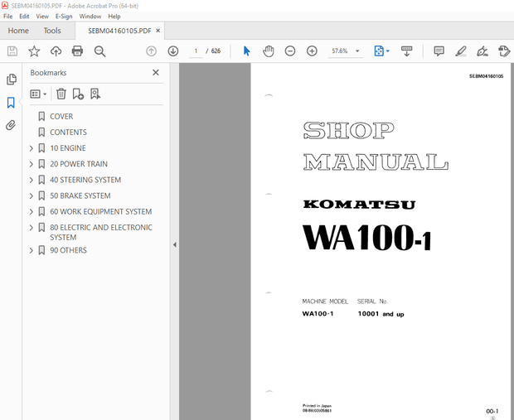Click the stamp tool icon at right
The image size is (514, 420).
[504, 51]
